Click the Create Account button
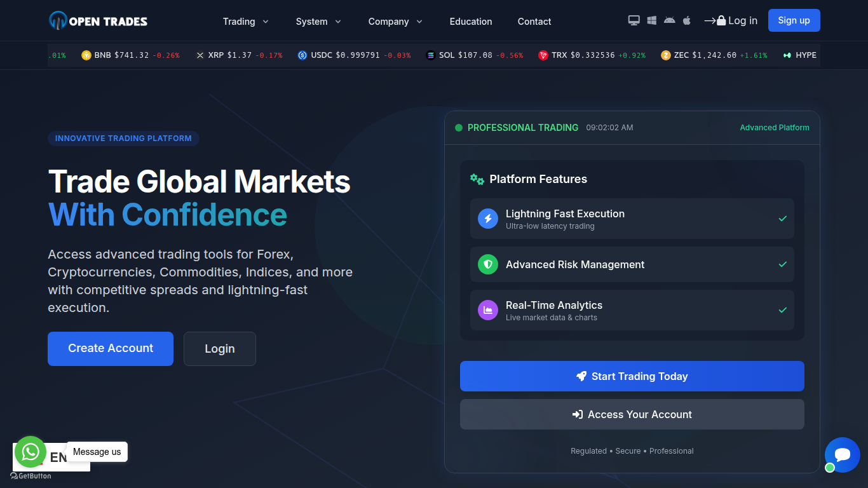 [111, 349]
